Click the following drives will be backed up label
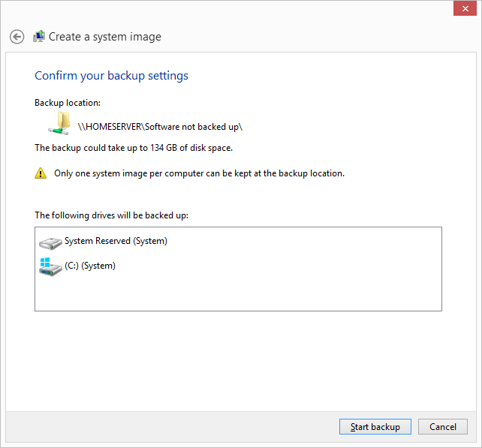 pos(111,215)
